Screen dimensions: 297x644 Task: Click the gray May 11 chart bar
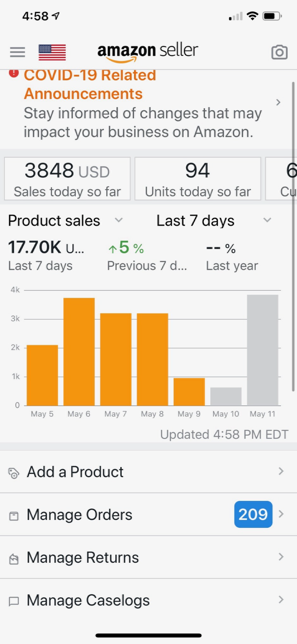pyautogui.click(x=263, y=350)
